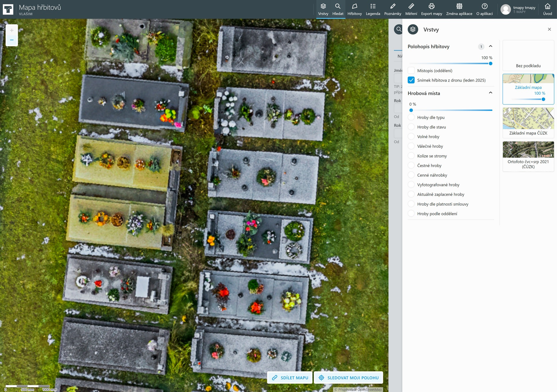Click the Vrstvy panel header layers icon
The width and height of the screenshot is (557, 392).
413,29
